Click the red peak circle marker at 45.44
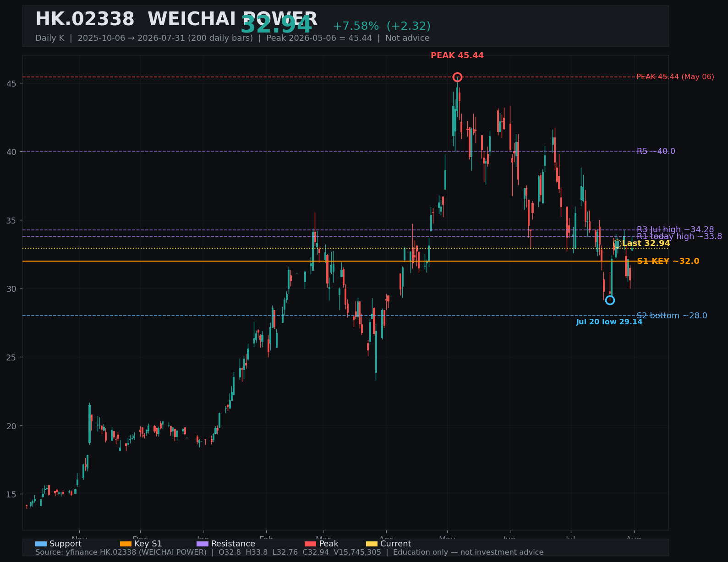Viewport: 728px width, 562px height. point(457,77)
